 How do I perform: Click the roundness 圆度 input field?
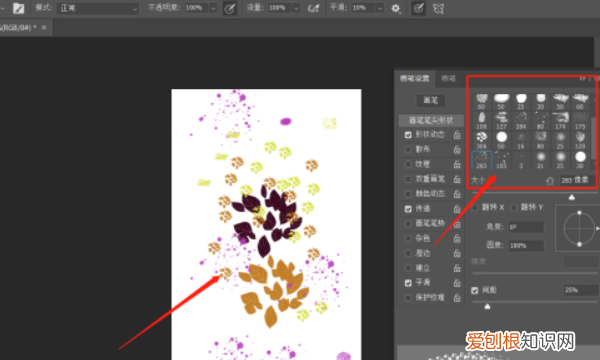click(x=526, y=246)
